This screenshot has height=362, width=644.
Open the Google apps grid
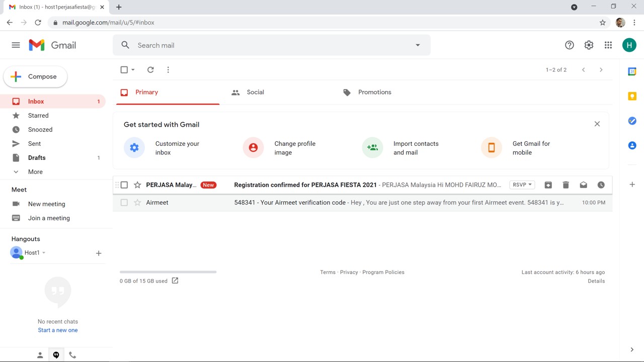click(608, 45)
